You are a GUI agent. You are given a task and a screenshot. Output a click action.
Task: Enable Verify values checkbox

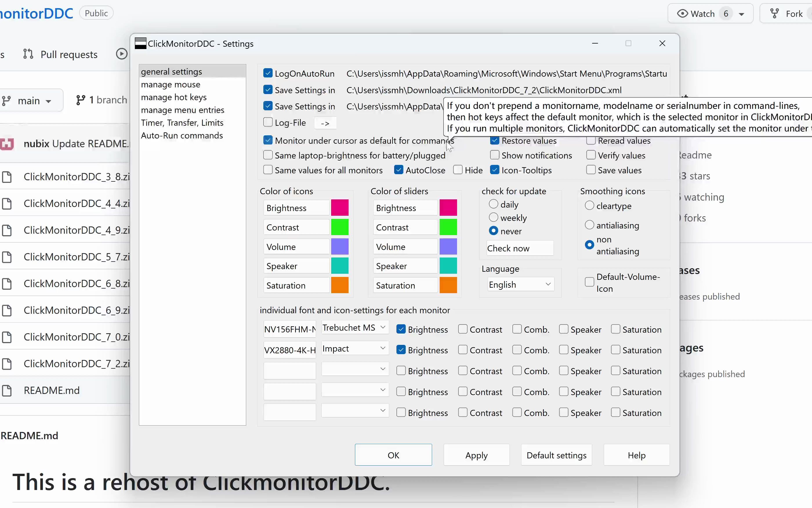[x=591, y=155]
